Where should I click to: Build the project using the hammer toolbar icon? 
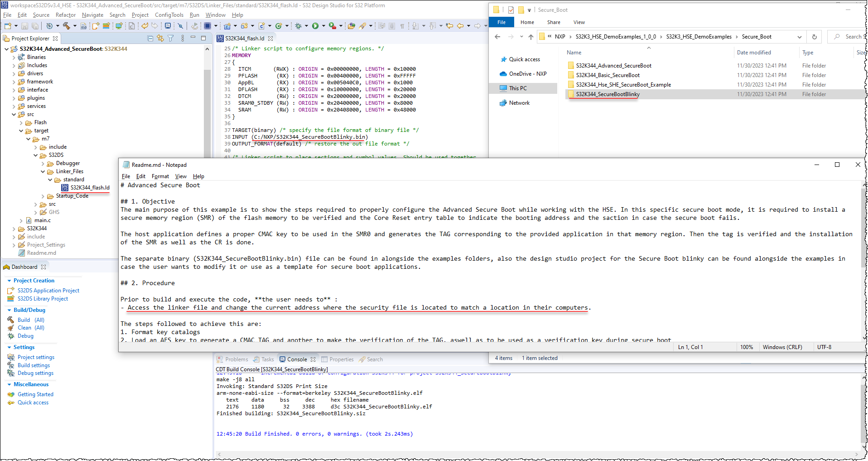tap(67, 26)
